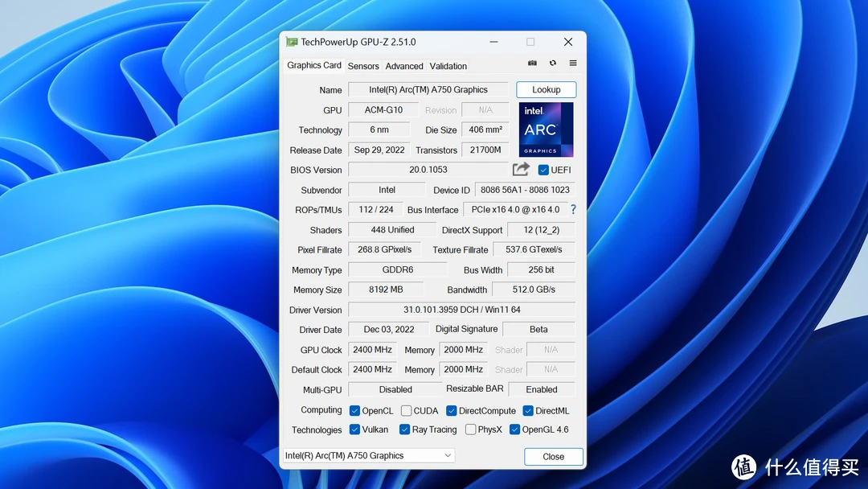Close GPU-Z with the title bar X
Image resolution: width=868 pixels, height=489 pixels.
(568, 42)
